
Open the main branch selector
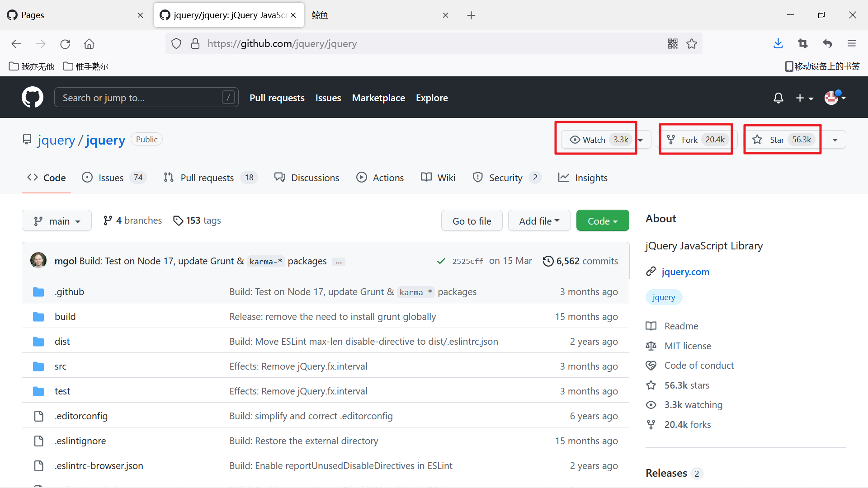coord(57,221)
